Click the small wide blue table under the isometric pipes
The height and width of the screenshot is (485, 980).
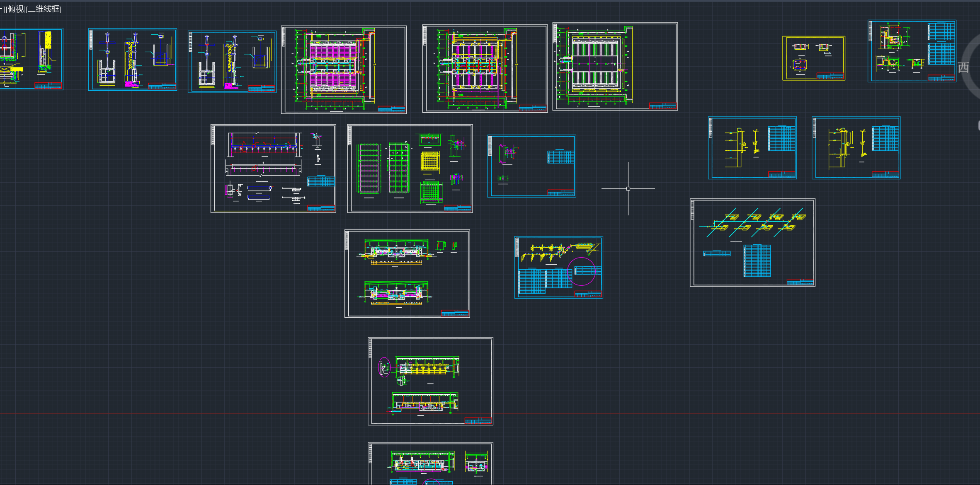tap(717, 253)
